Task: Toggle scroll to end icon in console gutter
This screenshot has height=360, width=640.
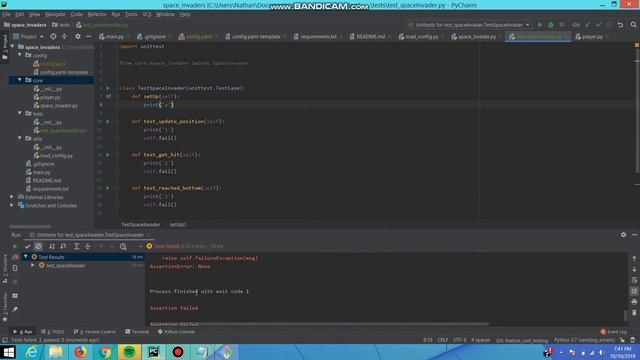Action: coord(634,291)
